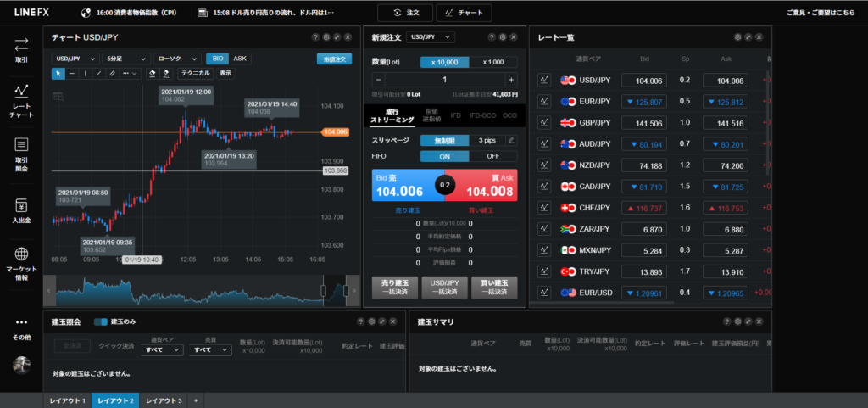Select the eraser tool on the chart
The width and height of the screenshot is (868, 408).
(153, 73)
